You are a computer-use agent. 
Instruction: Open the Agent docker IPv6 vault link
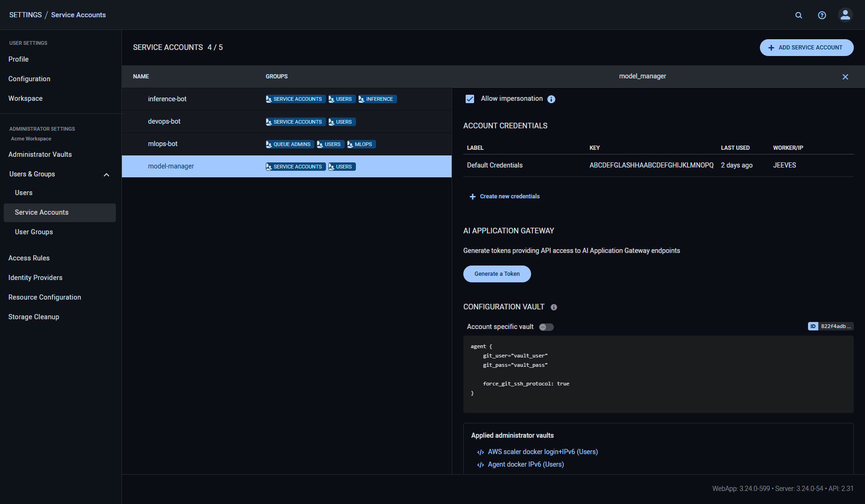pyautogui.click(x=525, y=464)
